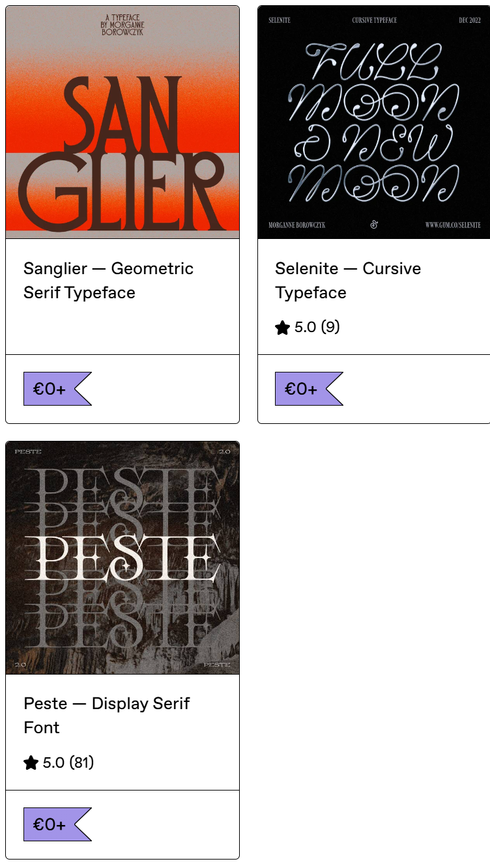The width and height of the screenshot is (490, 868).
Task: Click the 2.0 label atop Peste cover
Action: pos(224,451)
